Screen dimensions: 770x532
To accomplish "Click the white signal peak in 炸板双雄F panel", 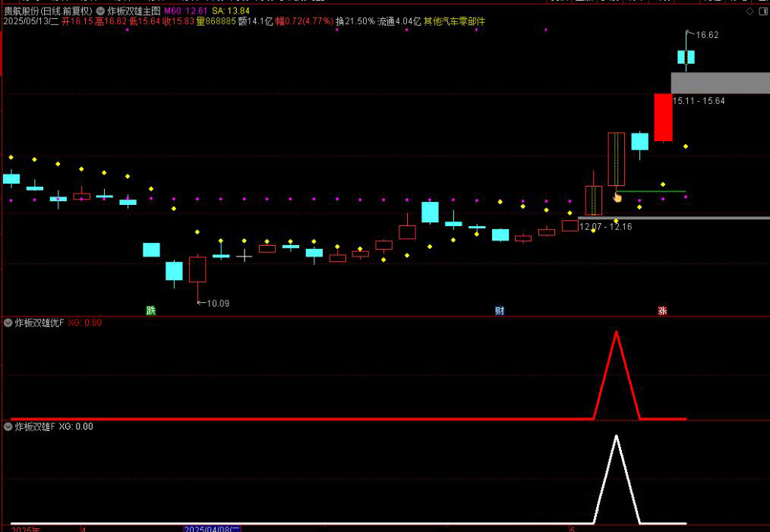I will tap(616, 438).
